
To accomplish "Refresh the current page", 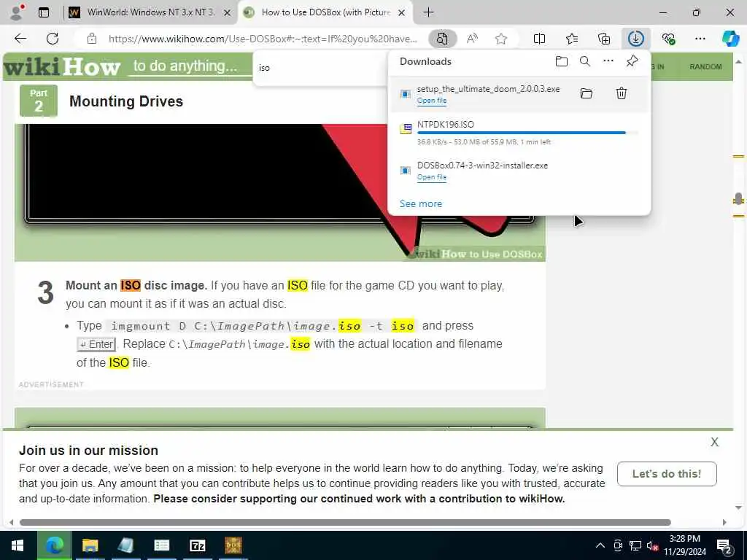I will 53,39.
